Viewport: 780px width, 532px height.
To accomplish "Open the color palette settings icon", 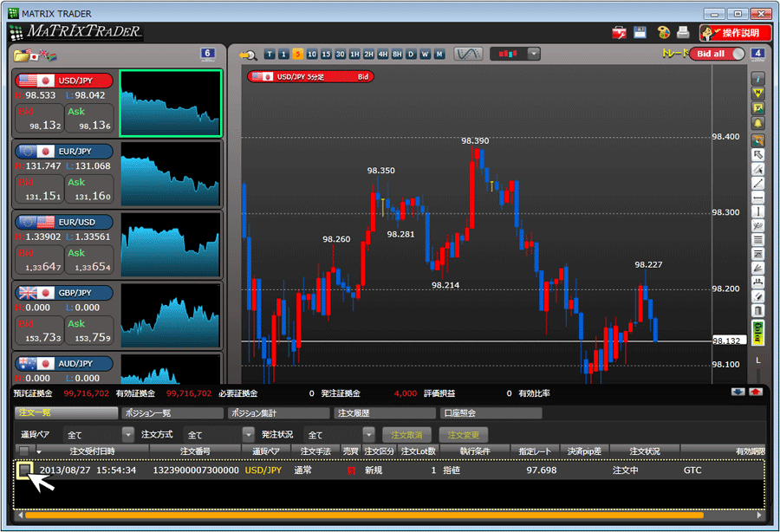I will (663, 33).
